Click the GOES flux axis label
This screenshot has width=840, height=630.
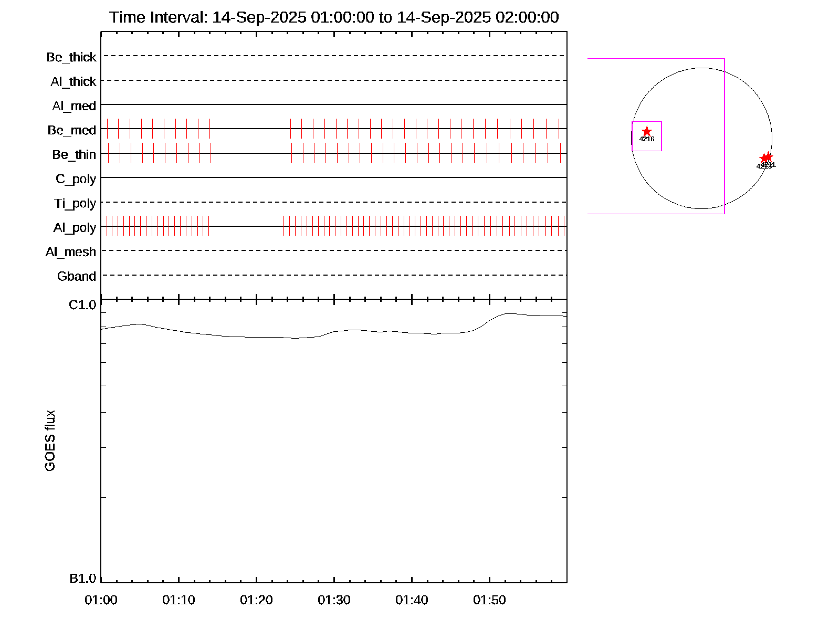point(50,440)
